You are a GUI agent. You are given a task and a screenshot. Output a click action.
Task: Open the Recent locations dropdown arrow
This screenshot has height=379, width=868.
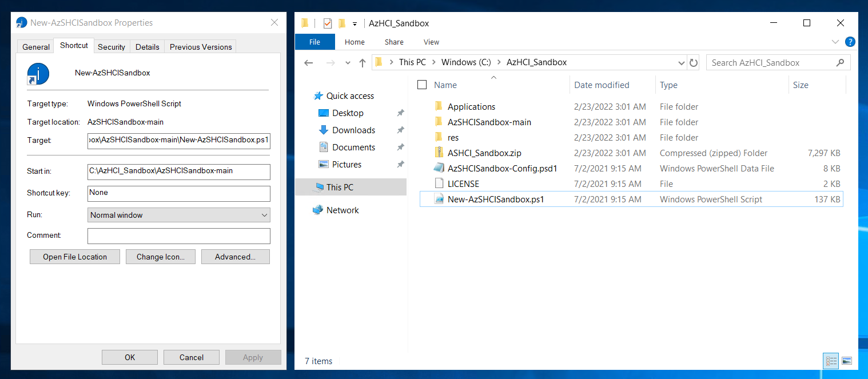347,63
